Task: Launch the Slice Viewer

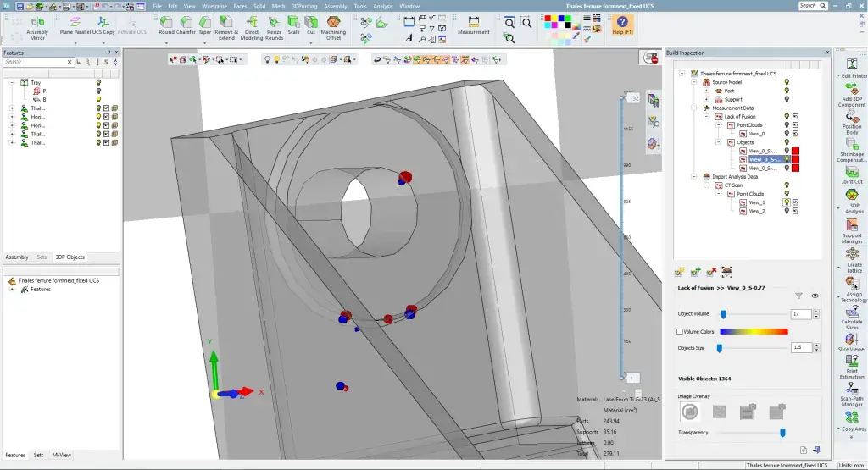Action: click(x=852, y=339)
